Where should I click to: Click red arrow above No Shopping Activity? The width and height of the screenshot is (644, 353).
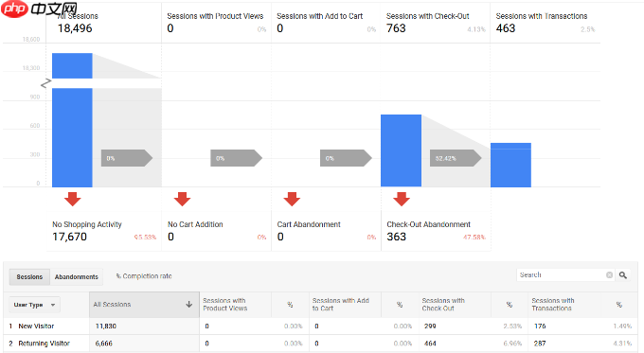point(72,199)
